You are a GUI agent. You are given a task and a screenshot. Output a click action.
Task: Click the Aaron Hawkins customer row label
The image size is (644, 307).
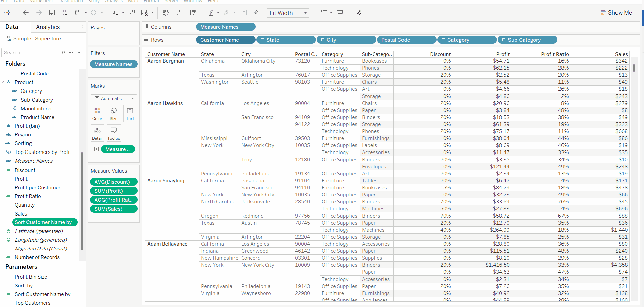pos(165,103)
